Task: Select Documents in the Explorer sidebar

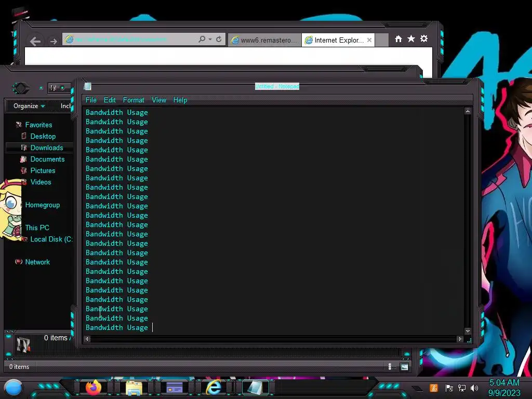Action: 47,159
